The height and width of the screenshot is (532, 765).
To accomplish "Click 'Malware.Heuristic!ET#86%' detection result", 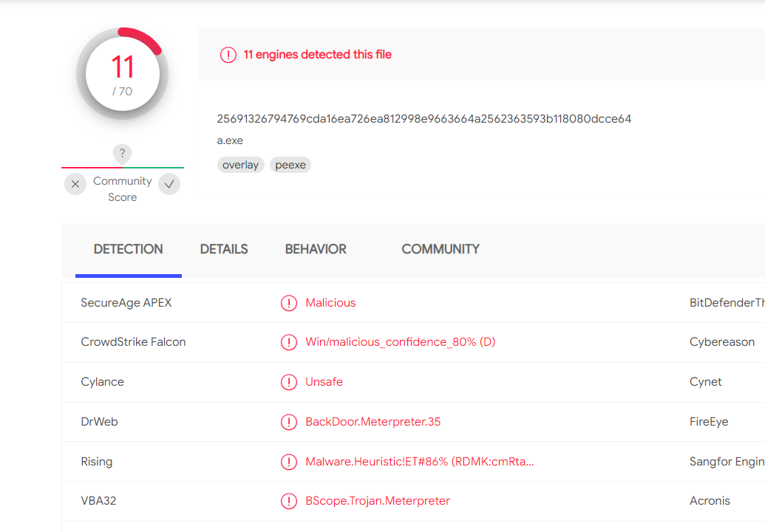I will click(x=420, y=462).
